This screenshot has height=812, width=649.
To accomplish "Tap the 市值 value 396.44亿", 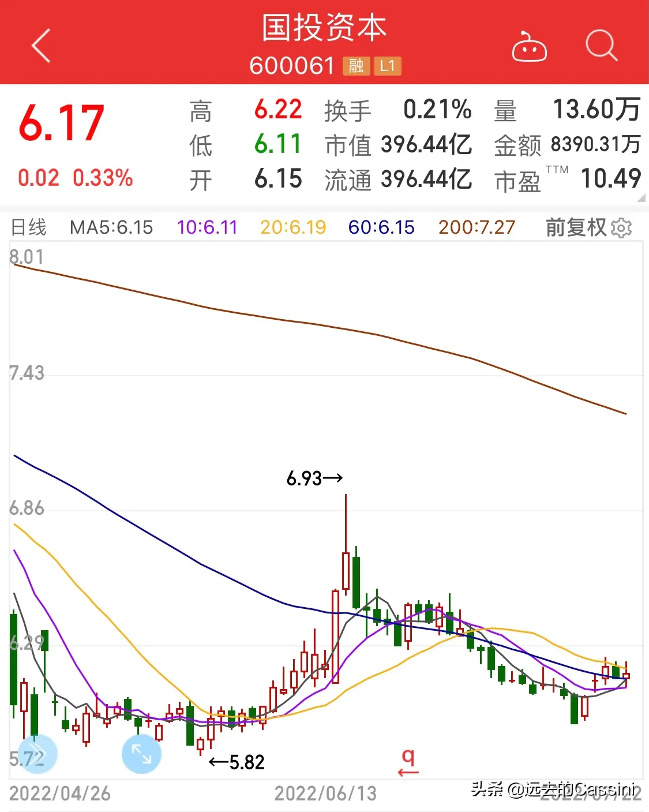I will click(x=426, y=145).
